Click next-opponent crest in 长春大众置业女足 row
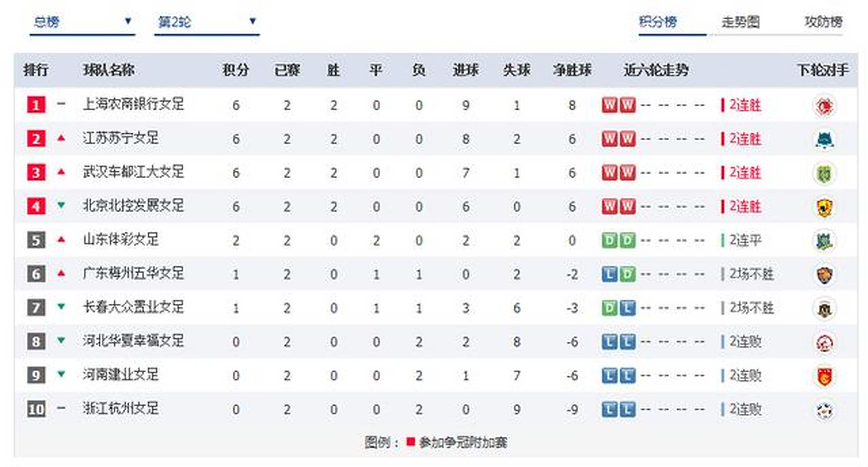This screenshot has width=868, height=467. tap(824, 309)
